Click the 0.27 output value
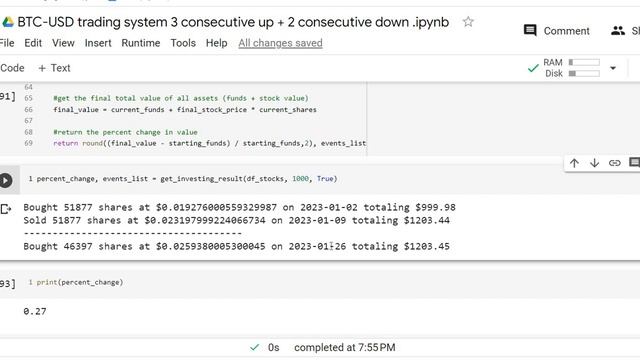Image resolution: width=640 pixels, height=360 pixels. [x=35, y=311]
